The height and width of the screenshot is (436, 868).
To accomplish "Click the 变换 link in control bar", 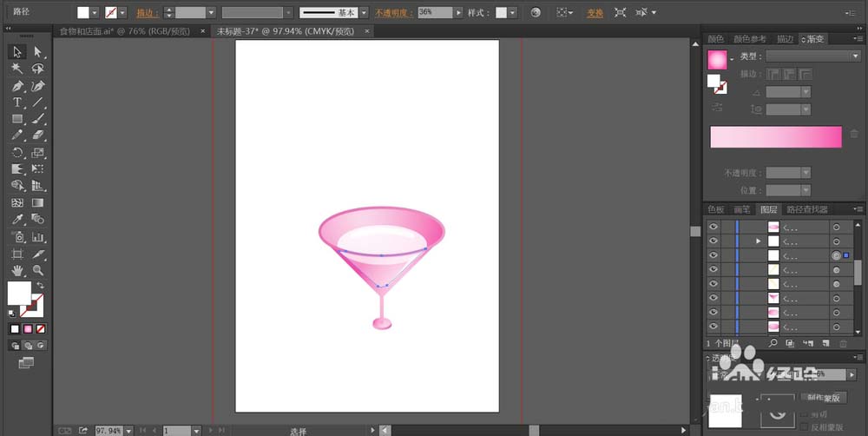I will [595, 13].
